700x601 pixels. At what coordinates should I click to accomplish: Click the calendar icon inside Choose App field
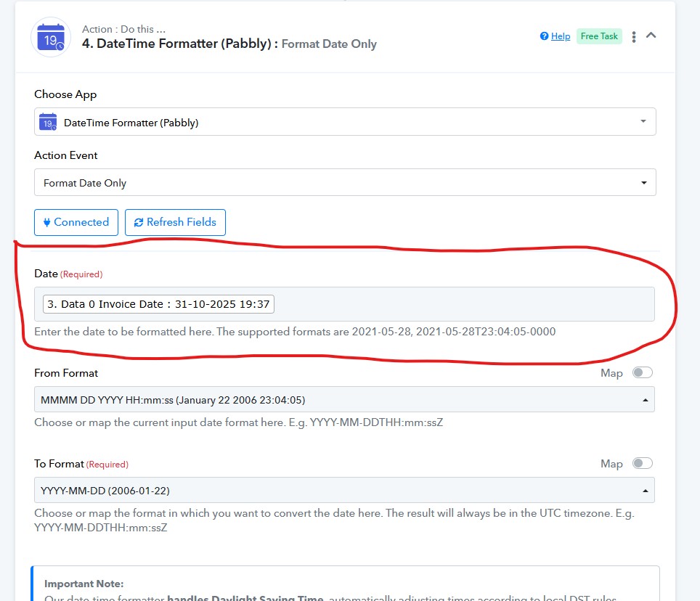[48, 122]
